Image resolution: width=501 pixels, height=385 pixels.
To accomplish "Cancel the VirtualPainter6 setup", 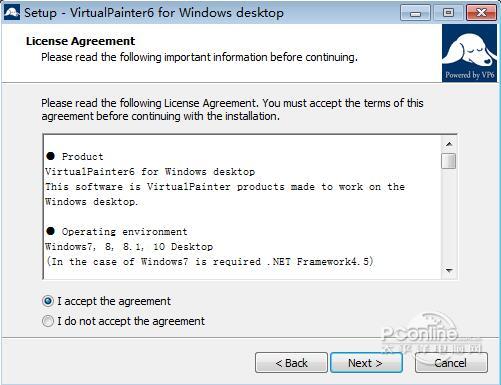I will 451,363.
